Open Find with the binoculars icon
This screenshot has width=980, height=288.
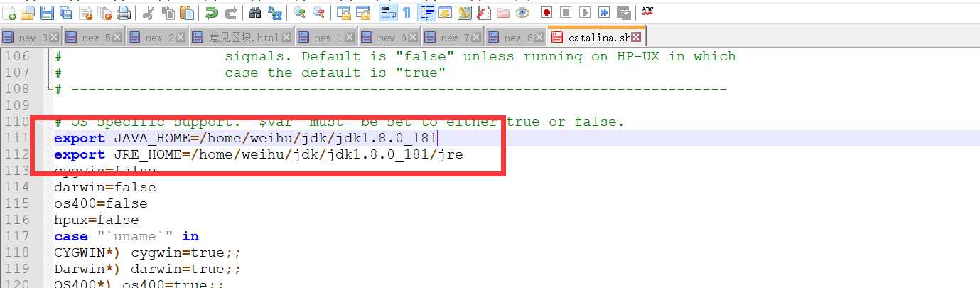(x=255, y=13)
